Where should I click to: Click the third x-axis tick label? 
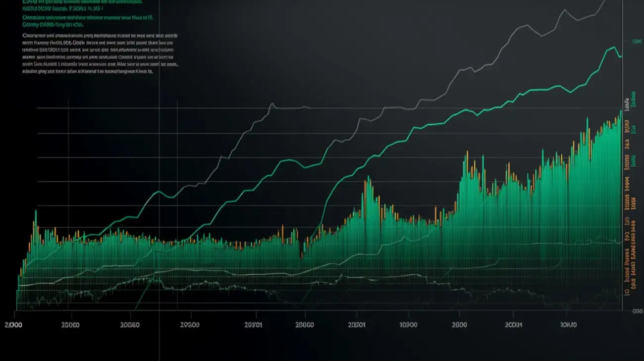pyautogui.click(x=130, y=325)
